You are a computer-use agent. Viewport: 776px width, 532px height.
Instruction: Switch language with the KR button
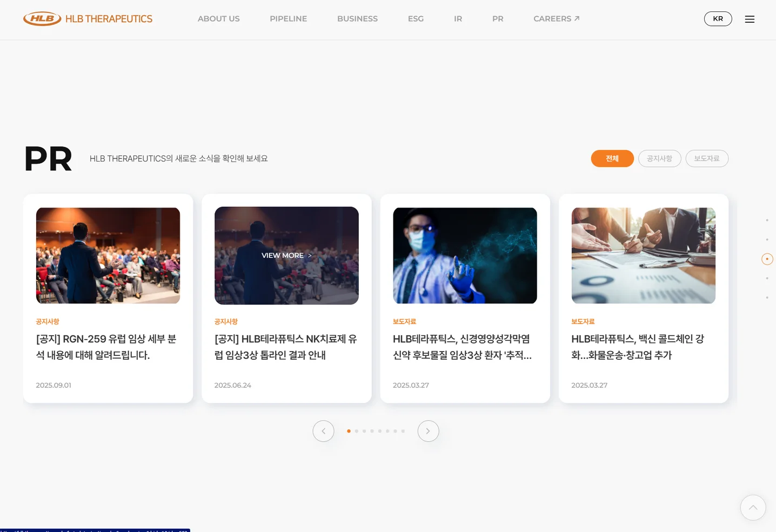pyautogui.click(x=718, y=19)
